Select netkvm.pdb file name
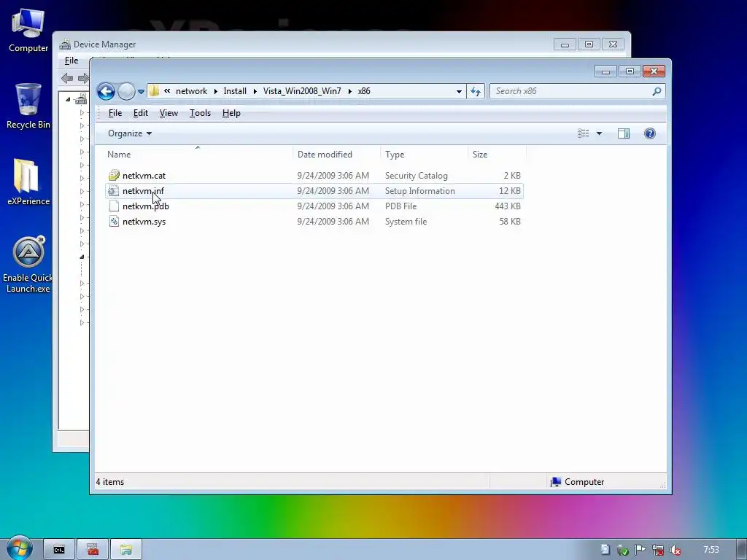 coord(146,206)
